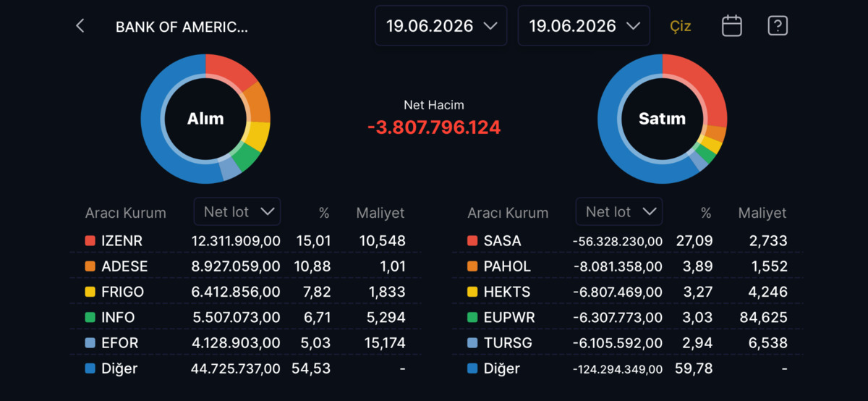The height and width of the screenshot is (401, 868).
Task: Expand the Net lot dropdown under Satım
Action: click(619, 211)
